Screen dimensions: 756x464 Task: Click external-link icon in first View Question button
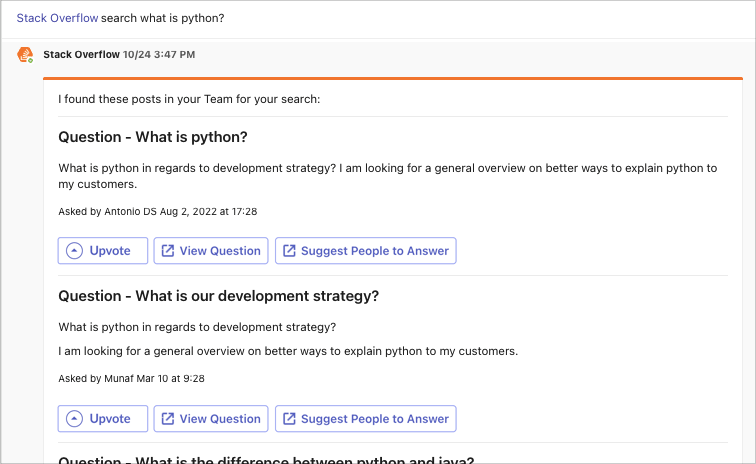tap(168, 251)
